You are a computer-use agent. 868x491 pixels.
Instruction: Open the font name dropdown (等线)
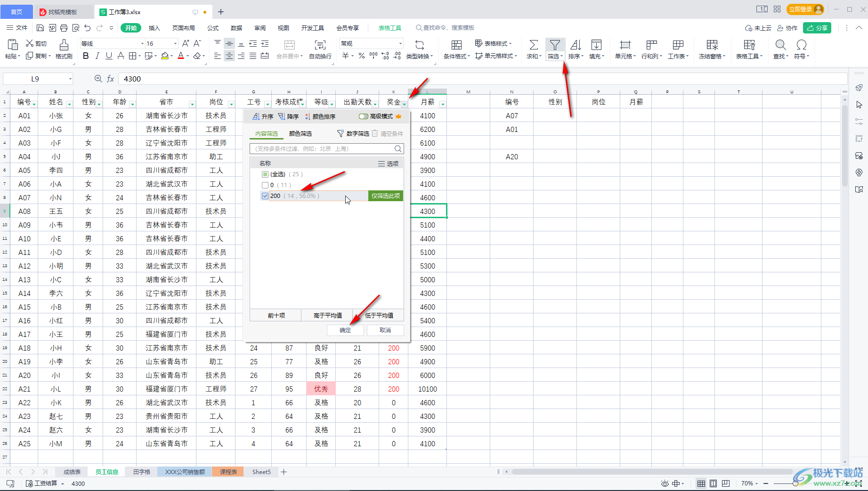coord(142,43)
